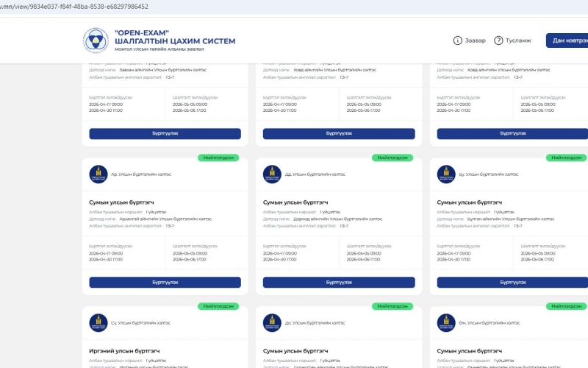Click the emblem in the Ар. Улсын бүртгэлийн хэлтэс card
Screen dimensions: 588x368
coord(98,174)
